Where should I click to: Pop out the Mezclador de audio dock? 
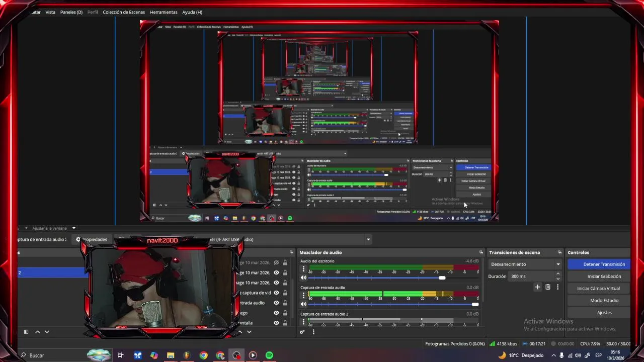click(481, 252)
